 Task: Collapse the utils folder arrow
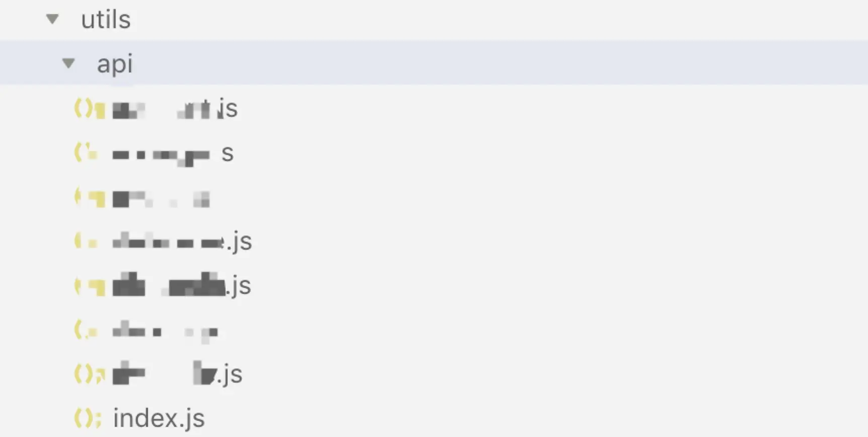52,20
